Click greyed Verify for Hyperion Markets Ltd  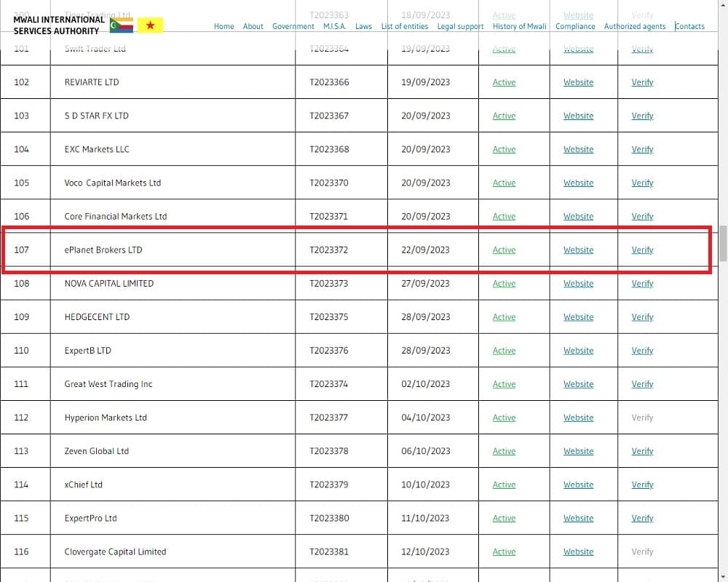pos(642,418)
